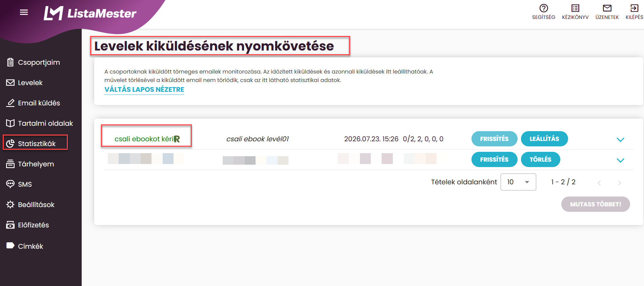
Task: Click the ListaMester logo
Action: (90, 14)
